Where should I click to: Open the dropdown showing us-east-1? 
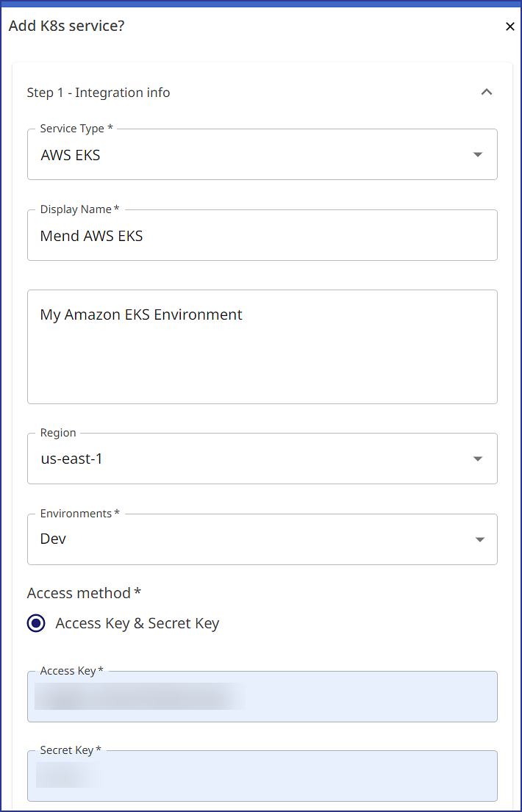point(250,459)
